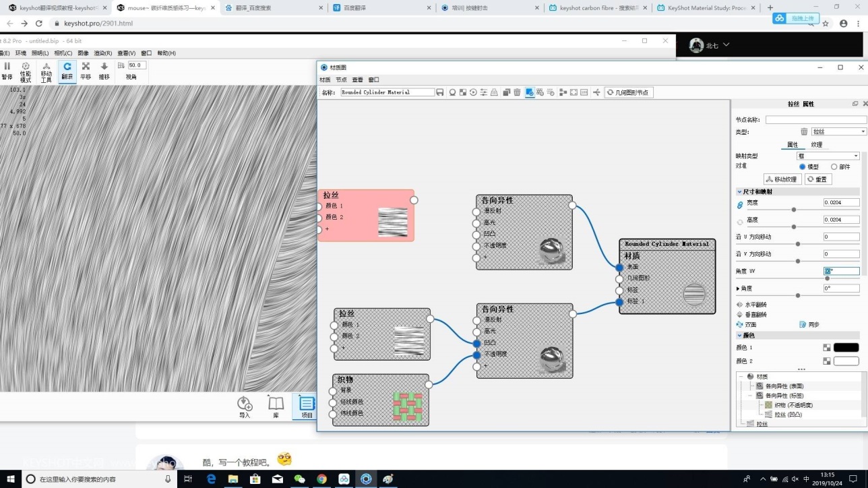The height and width of the screenshot is (488, 868).
Task: Click the align nodes toolbar icon
Action: [563, 92]
